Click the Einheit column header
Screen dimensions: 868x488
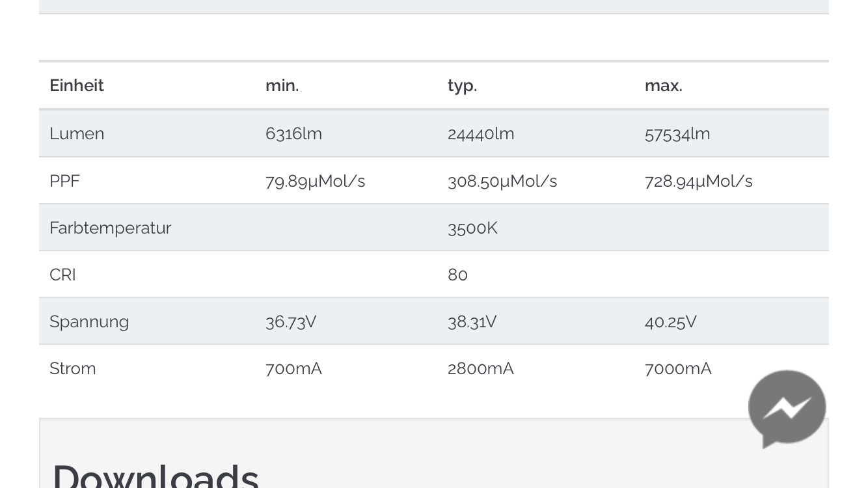pyautogui.click(x=77, y=86)
